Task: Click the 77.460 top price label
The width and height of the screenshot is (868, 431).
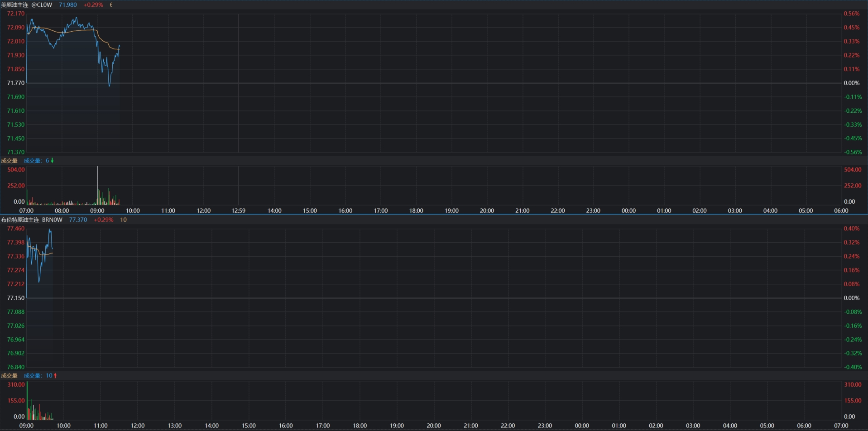Action: pos(16,229)
